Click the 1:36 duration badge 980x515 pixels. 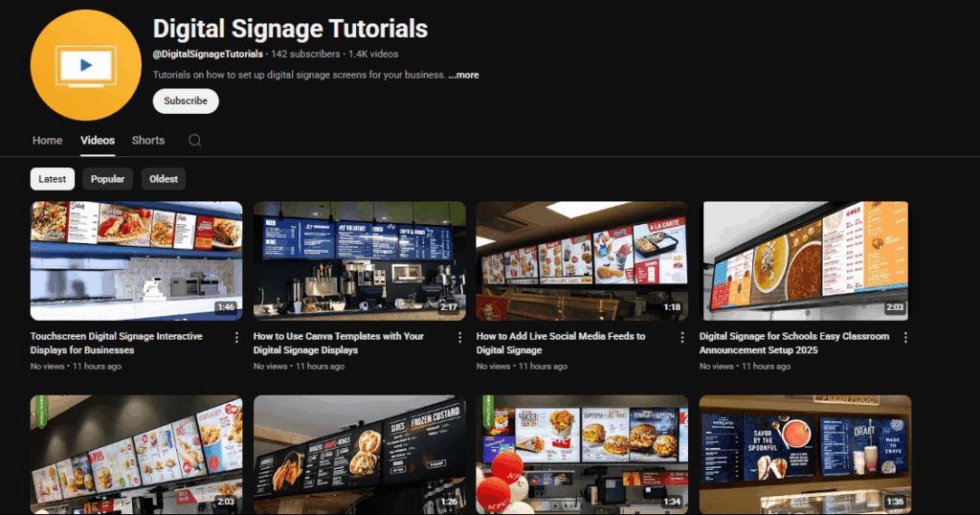point(895,502)
